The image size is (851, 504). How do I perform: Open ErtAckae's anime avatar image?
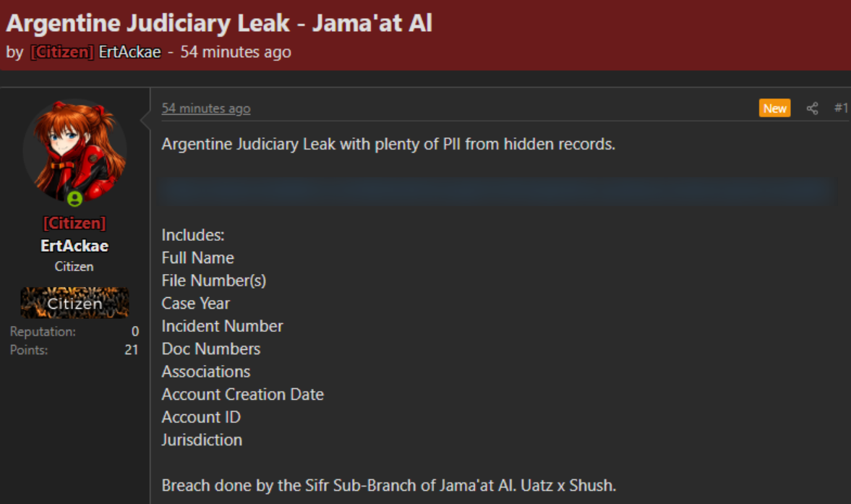point(75,151)
